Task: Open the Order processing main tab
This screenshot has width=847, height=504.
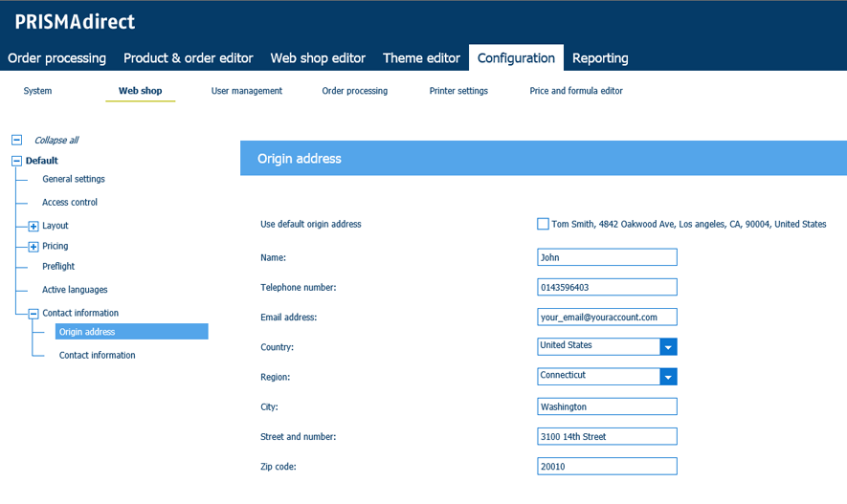Action: click(56, 57)
